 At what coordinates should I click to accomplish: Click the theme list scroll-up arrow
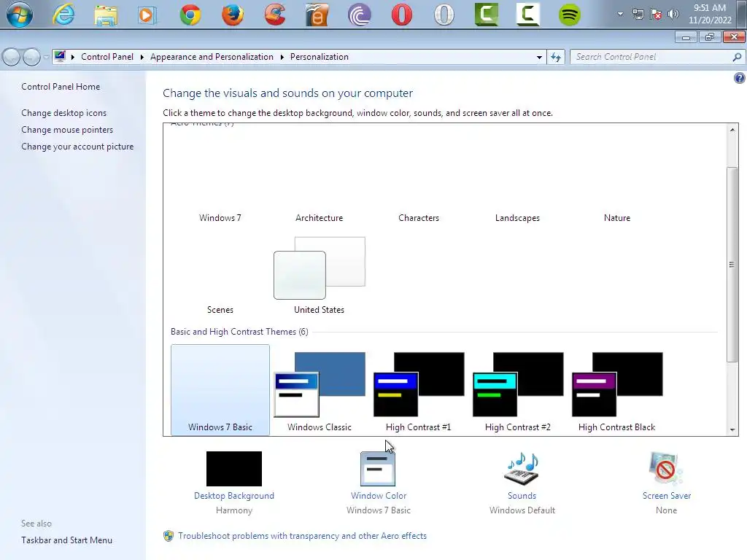pos(732,130)
